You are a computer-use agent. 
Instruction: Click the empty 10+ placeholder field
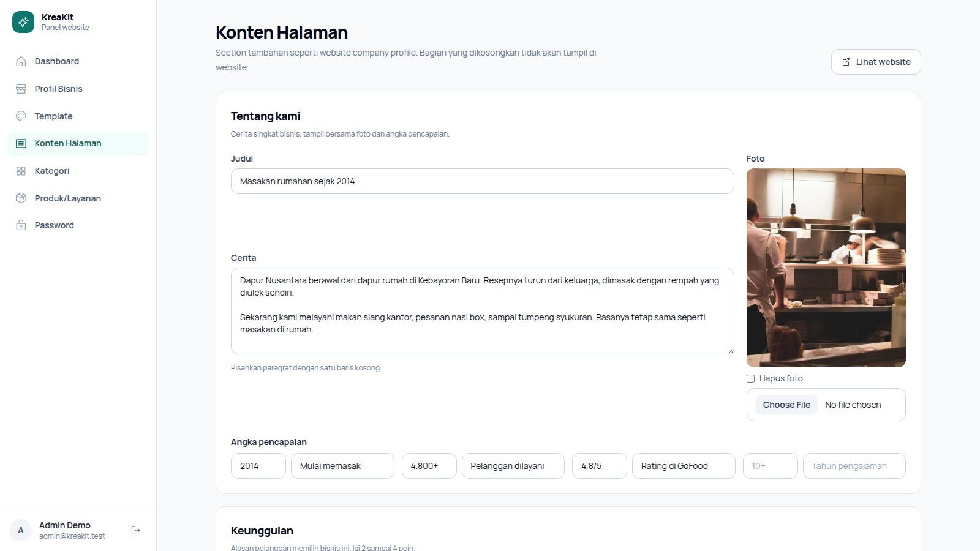[770, 466]
